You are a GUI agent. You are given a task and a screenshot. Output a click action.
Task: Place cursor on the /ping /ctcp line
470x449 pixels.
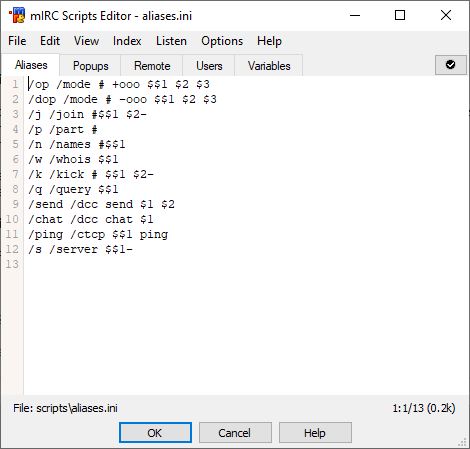coord(98,234)
